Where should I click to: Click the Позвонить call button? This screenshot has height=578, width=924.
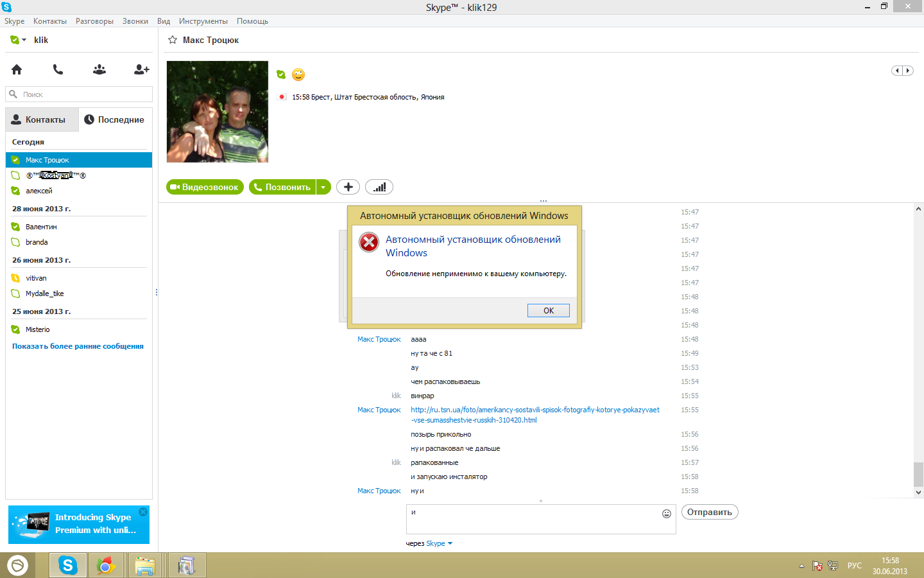pyautogui.click(x=282, y=187)
